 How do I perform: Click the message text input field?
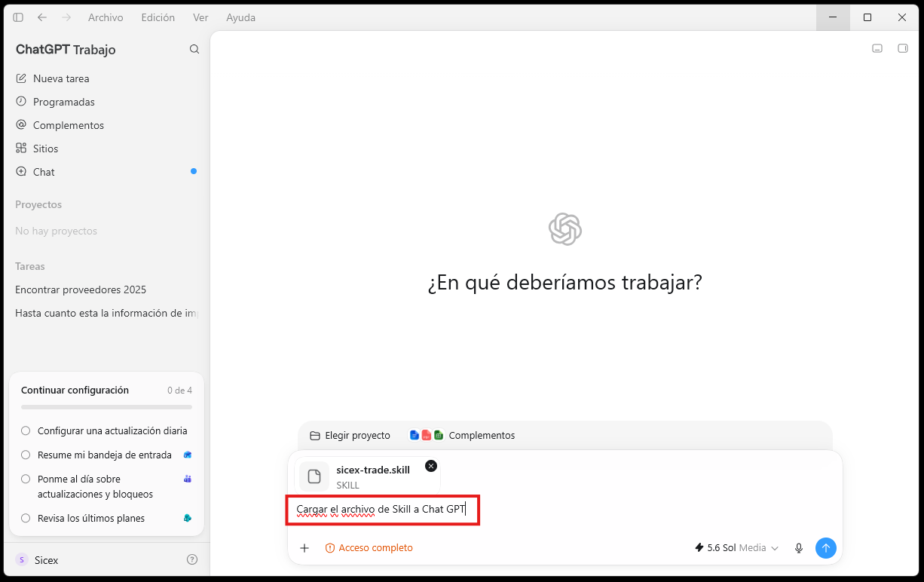565,510
